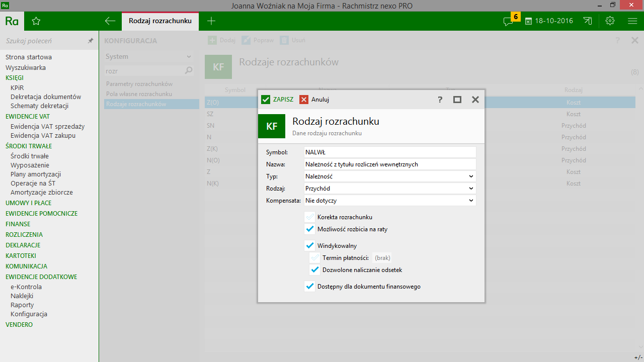Click the Nazwa field with receivable name
Image resolution: width=644 pixels, height=362 pixels.
click(x=389, y=164)
